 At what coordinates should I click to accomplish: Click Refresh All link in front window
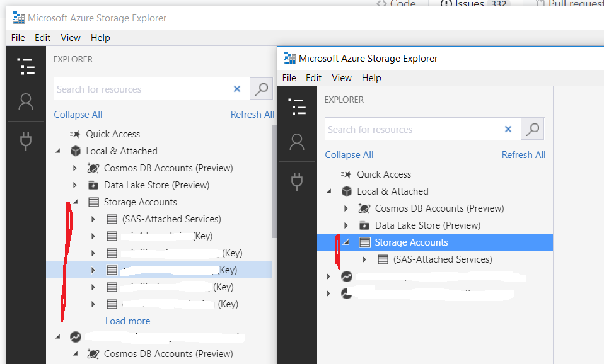[x=523, y=155]
